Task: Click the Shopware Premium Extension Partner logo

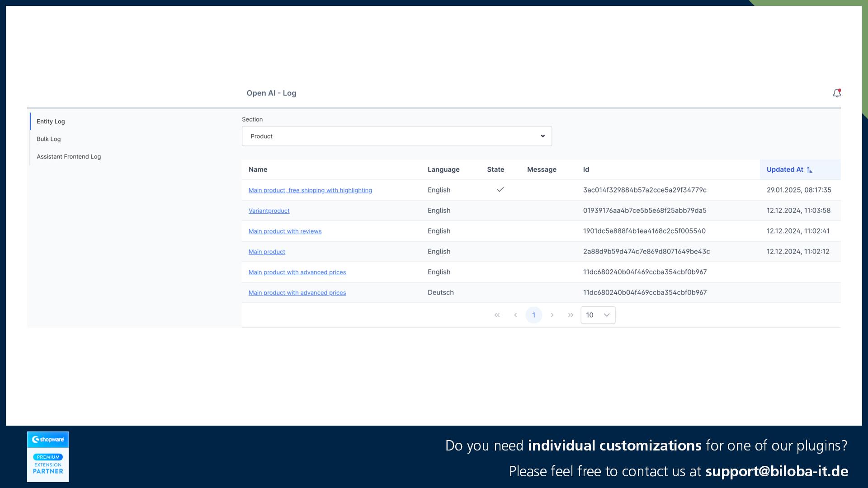Action: tap(47, 456)
